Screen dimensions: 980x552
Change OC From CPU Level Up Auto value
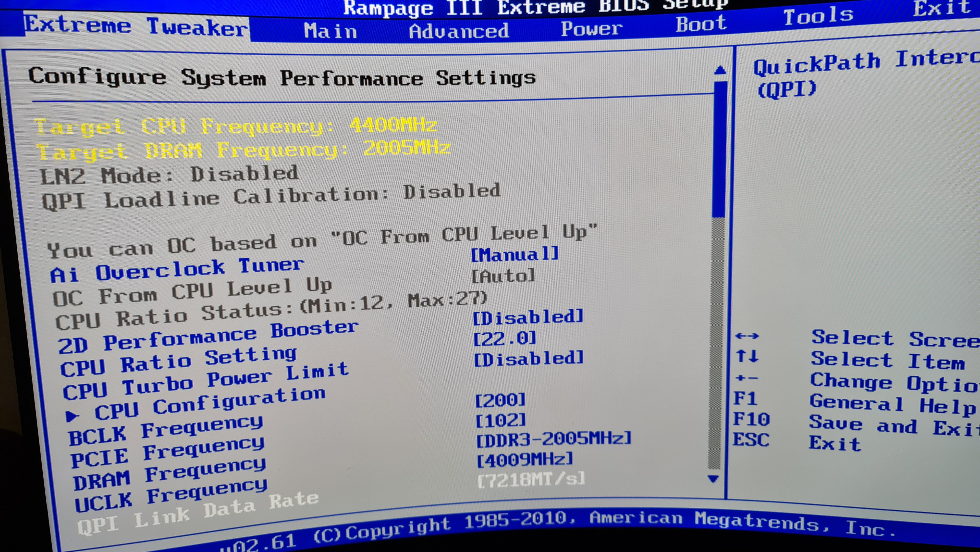tap(503, 276)
